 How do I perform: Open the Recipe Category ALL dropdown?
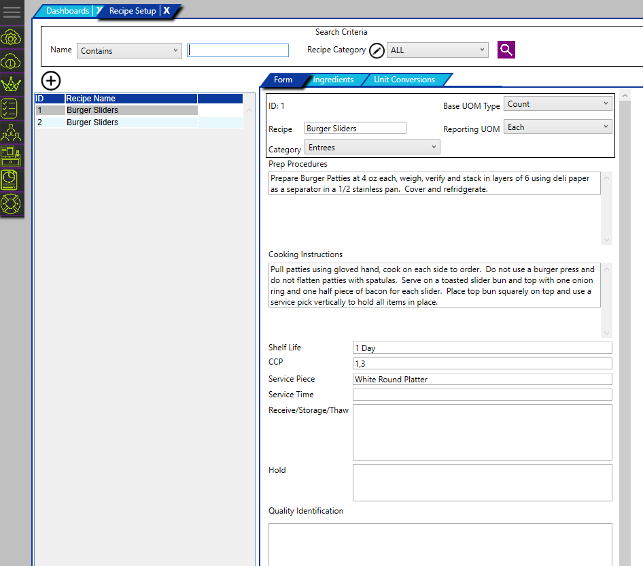coord(438,50)
